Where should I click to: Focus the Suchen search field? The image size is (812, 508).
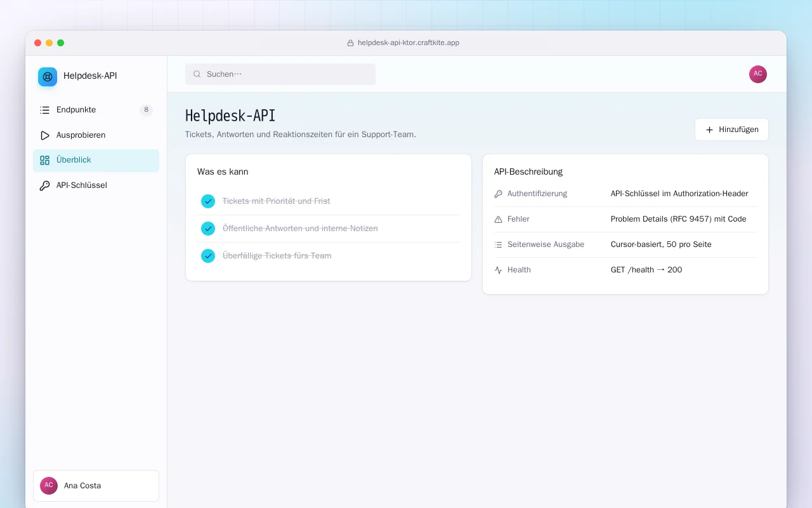pyautogui.click(x=280, y=74)
